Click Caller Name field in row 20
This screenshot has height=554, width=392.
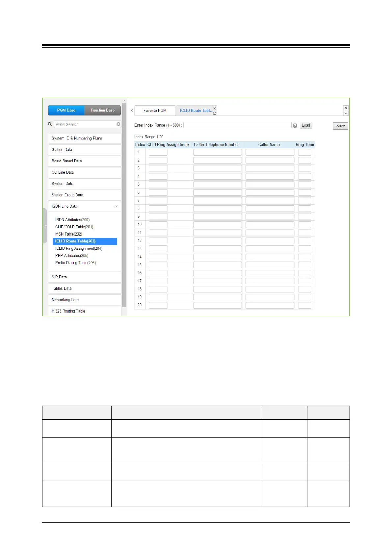point(270,305)
